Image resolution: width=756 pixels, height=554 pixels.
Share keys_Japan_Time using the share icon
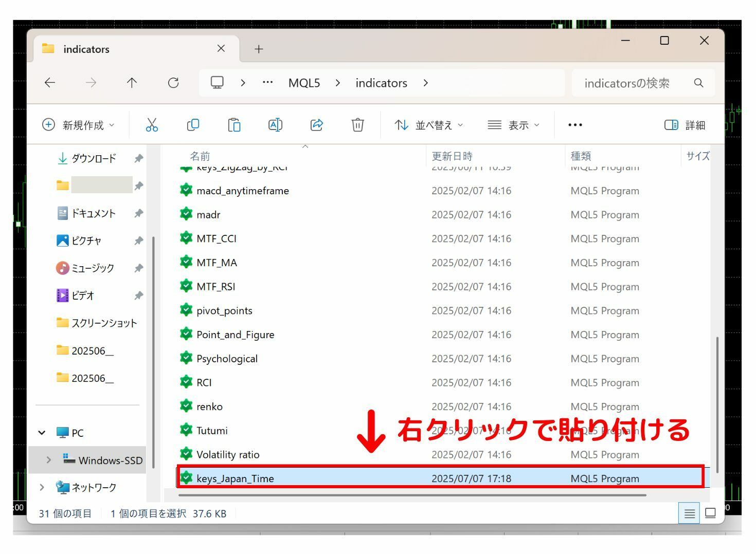(316, 124)
